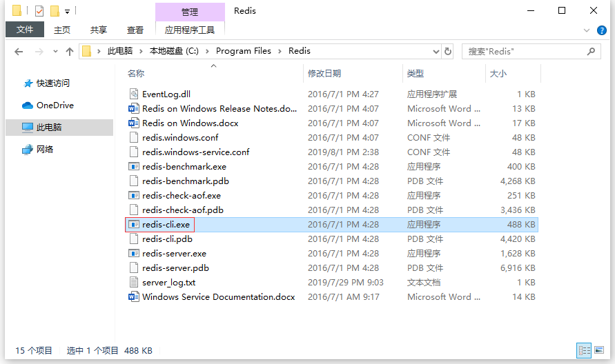
Task: Click the search magnifier icon
Action: (x=591, y=51)
